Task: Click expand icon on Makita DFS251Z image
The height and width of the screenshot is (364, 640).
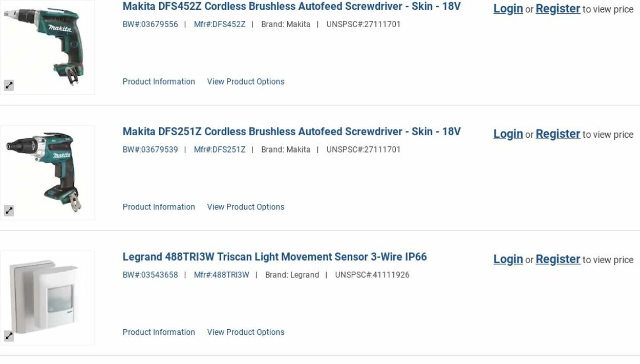Action: coord(9,210)
